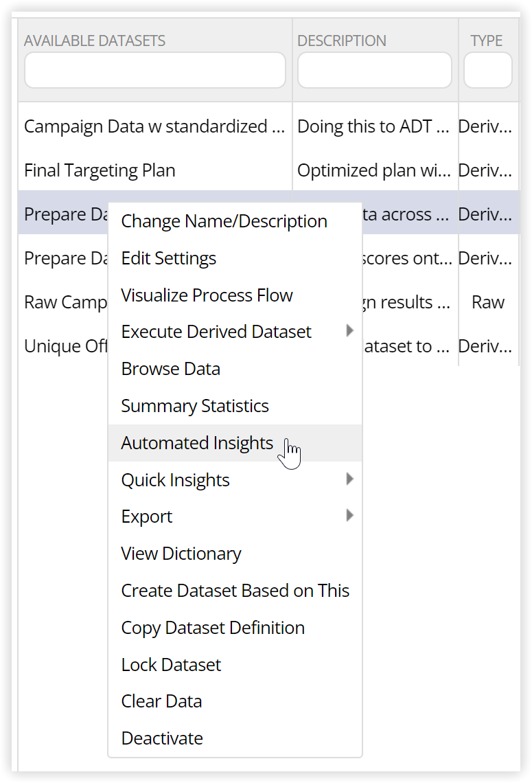532x783 pixels.
Task: Focus the Type column filter field
Action: [488, 71]
